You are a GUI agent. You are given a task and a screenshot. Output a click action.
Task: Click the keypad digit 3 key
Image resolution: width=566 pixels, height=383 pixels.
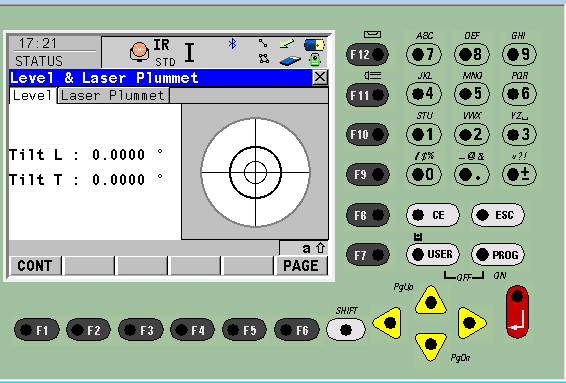519,134
